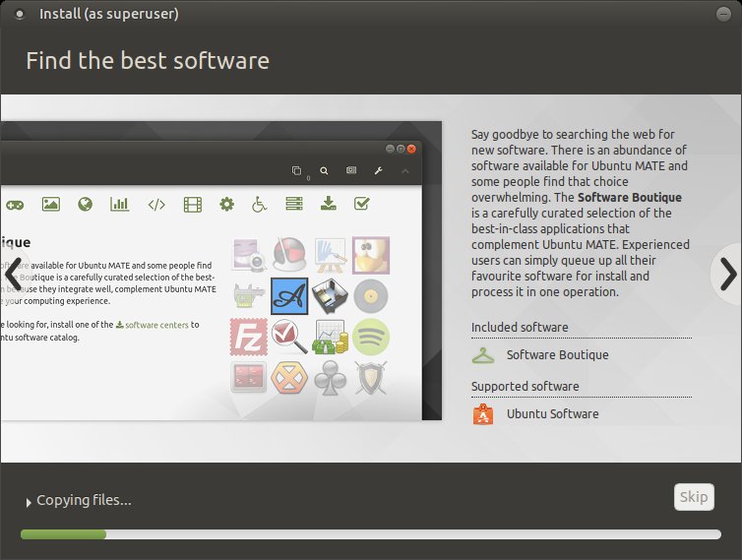Click the vinyl disc app icon
Image resolution: width=742 pixels, height=560 pixels.
(371, 296)
